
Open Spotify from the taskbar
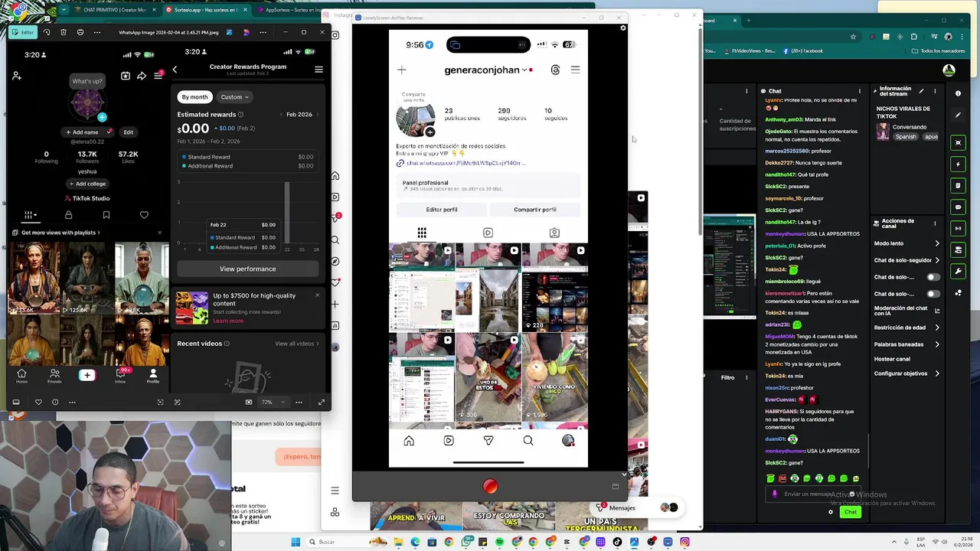click(499, 542)
